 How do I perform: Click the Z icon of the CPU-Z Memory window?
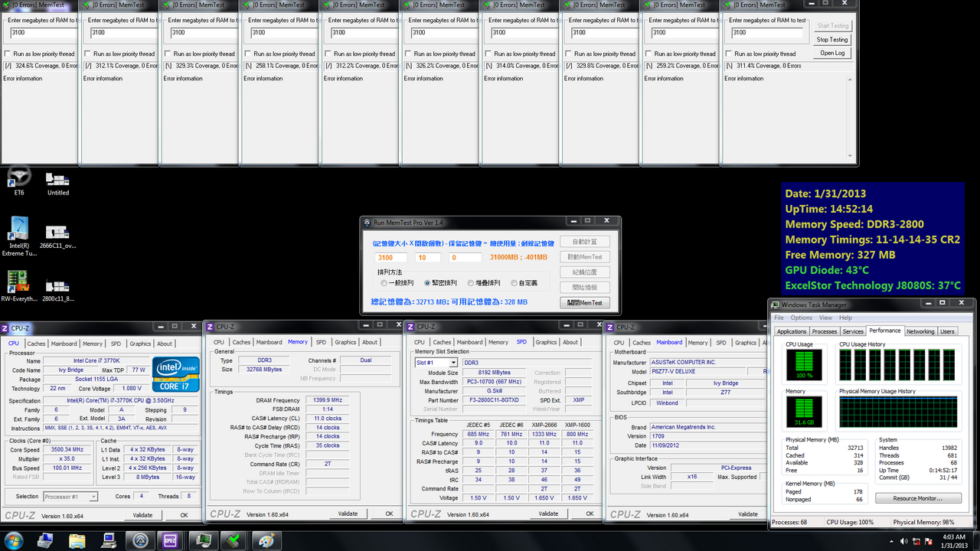click(x=210, y=327)
